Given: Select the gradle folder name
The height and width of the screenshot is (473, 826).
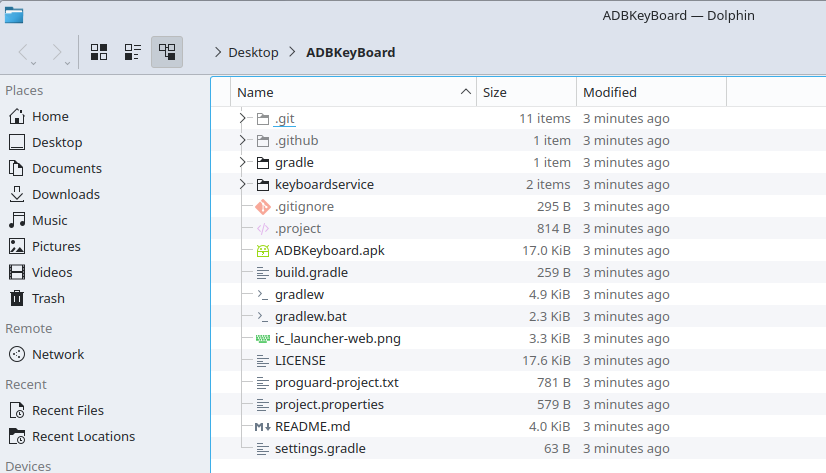Looking at the screenshot, I should 294,163.
